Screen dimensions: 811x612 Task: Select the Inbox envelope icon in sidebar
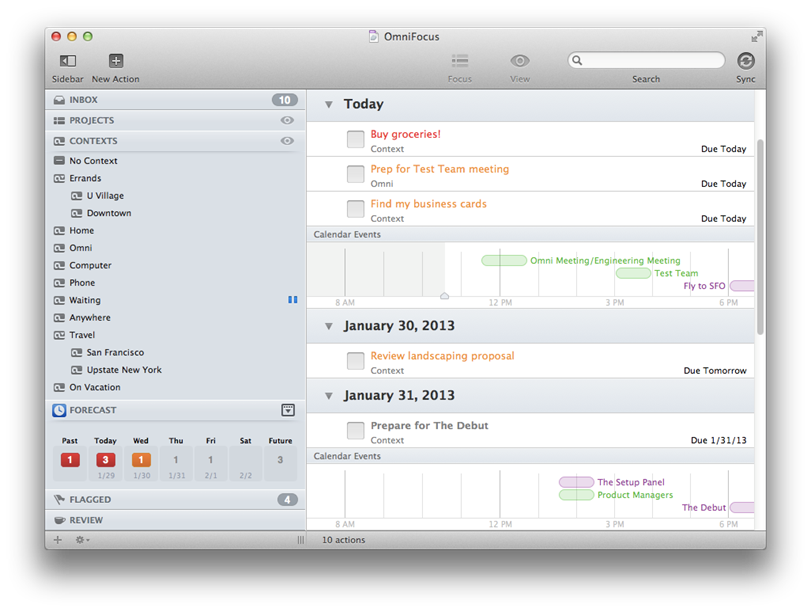click(60, 100)
